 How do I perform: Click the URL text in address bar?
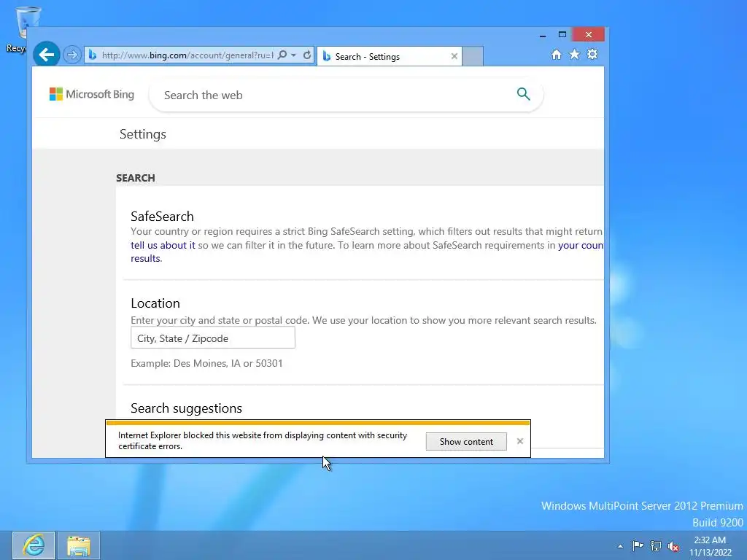pyautogui.click(x=187, y=55)
